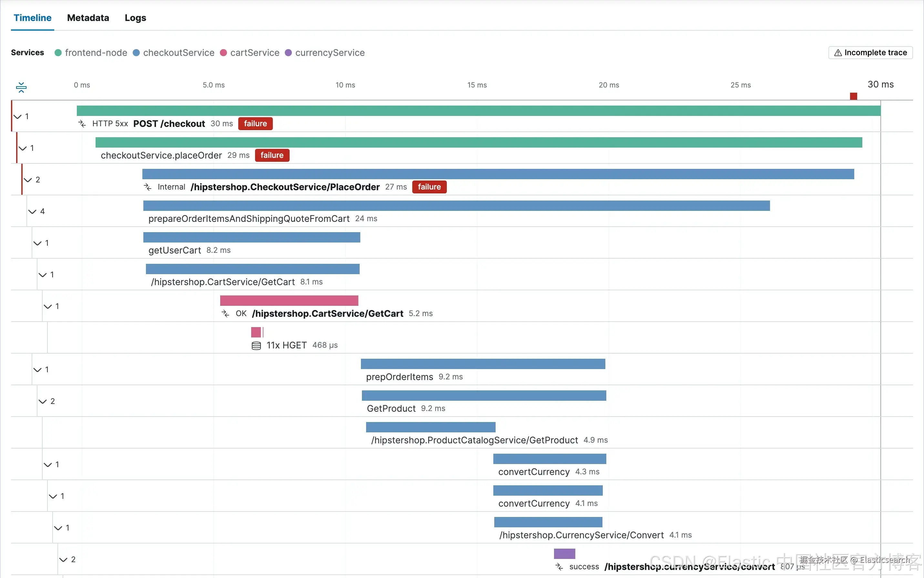
Task: Click the transaction icon next to HTTP 5xx
Action: pos(82,123)
